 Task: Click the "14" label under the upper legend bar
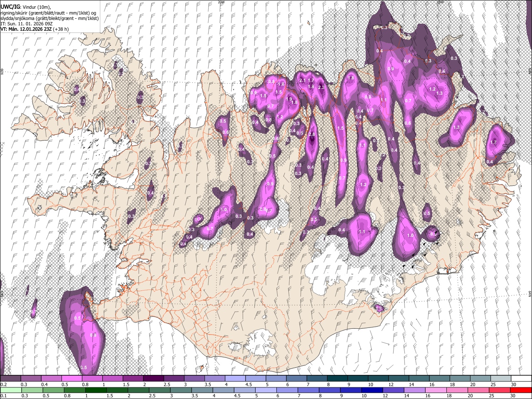411,384
